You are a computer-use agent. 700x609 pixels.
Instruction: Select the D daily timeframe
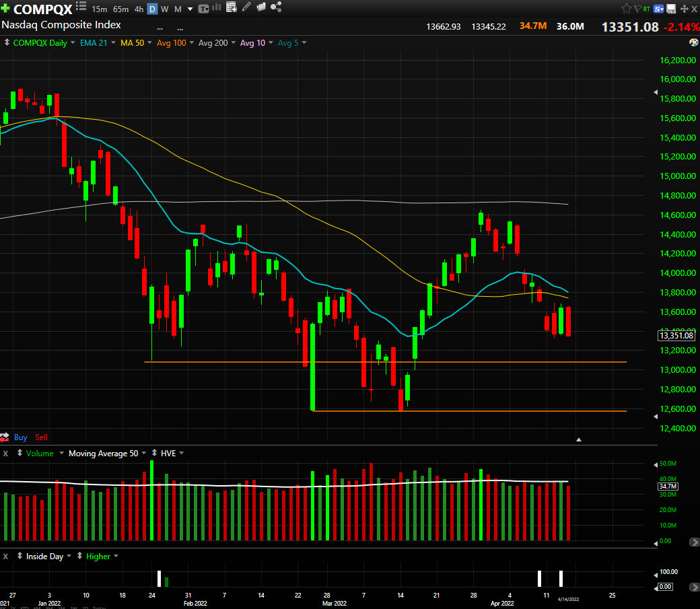(152, 9)
